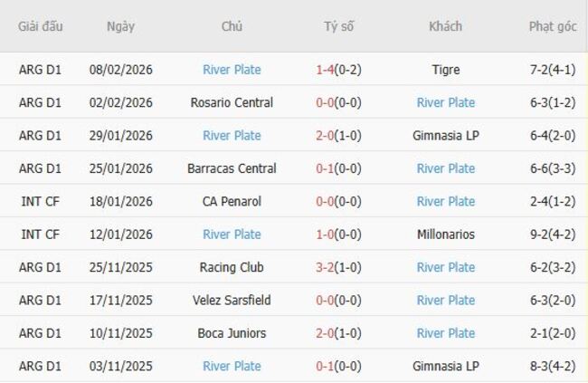
Task: Click River Plate opposite Barracas Central
Action: click(445, 168)
